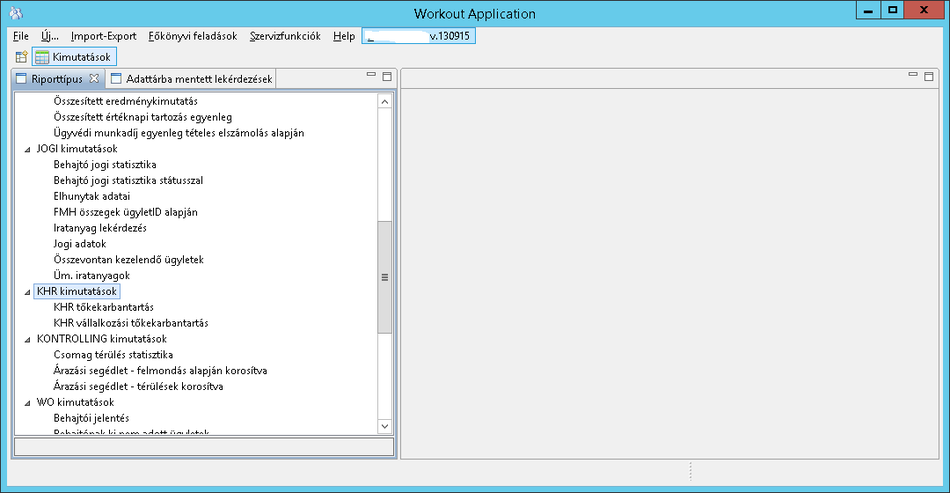The height and width of the screenshot is (493, 950).
Task: Collapse the KONTROLLING kimutatások node
Action: [27, 339]
